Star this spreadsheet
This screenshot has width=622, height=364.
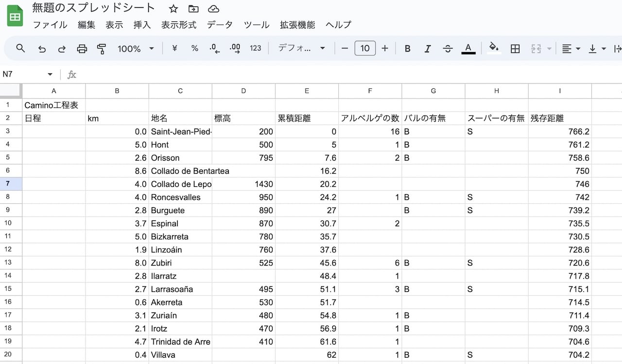(173, 9)
